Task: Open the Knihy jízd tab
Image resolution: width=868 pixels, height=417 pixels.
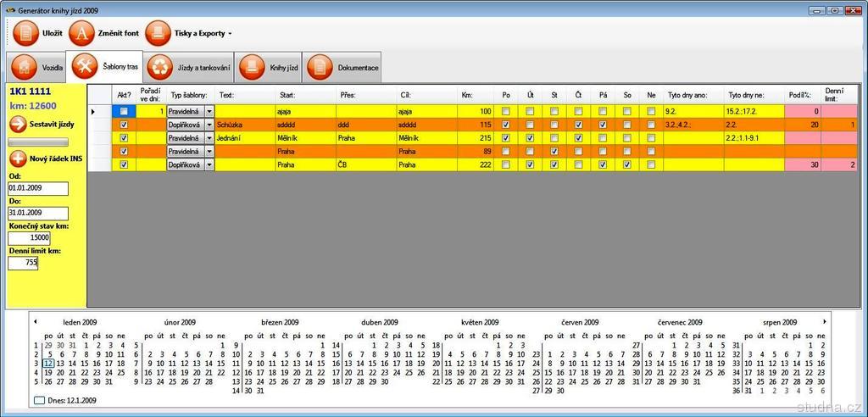Action: point(251,67)
